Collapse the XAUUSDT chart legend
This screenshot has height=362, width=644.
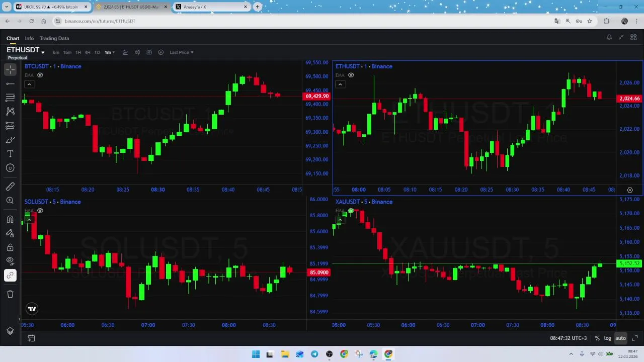click(x=340, y=220)
